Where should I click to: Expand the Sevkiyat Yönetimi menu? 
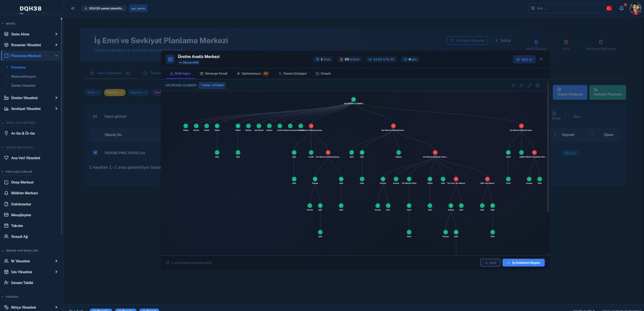tap(31, 109)
